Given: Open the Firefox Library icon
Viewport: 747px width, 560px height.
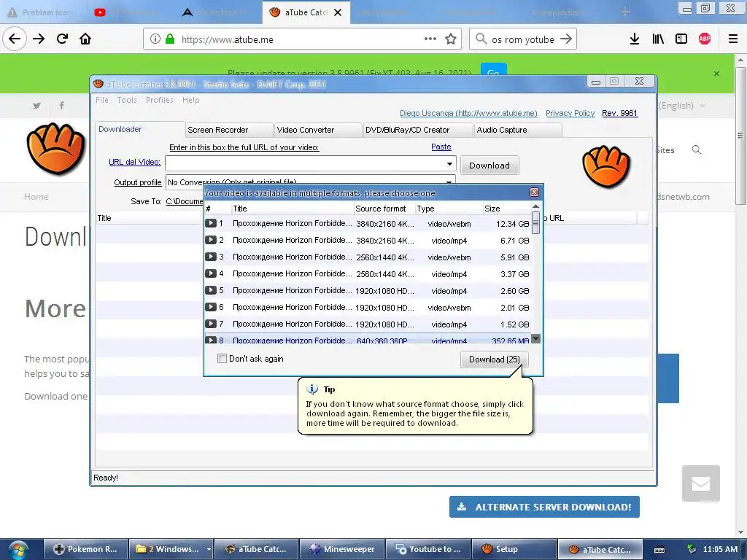Looking at the screenshot, I should click(x=658, y=39).
